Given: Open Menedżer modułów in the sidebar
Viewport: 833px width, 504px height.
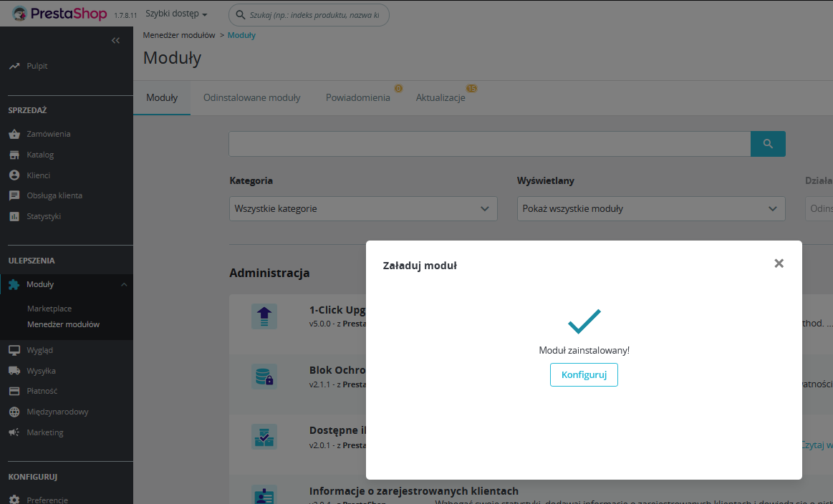Looking at the screenshot, I should point(63,324).
